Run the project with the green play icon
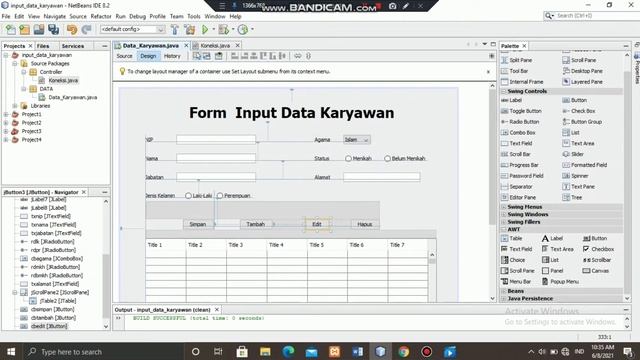Viewport: 640px width, 360px height. (x=205, y=29)
